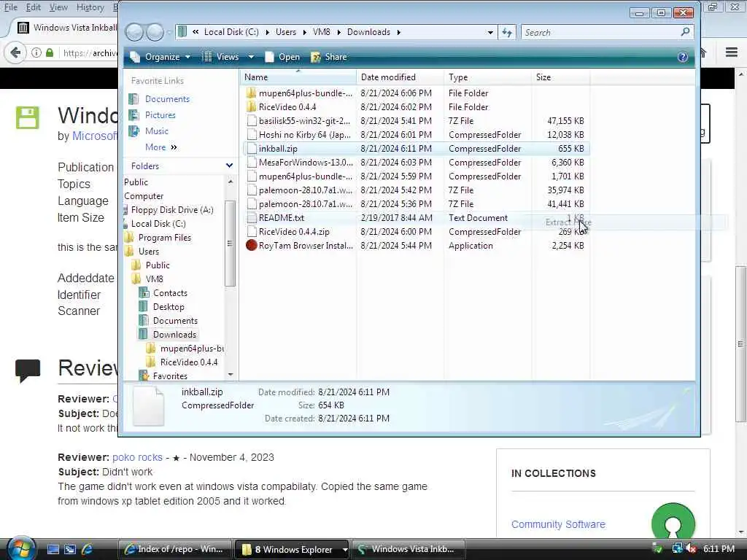
Task: Collapse the Folders pane chevron
Action: (x=229, y=166)
